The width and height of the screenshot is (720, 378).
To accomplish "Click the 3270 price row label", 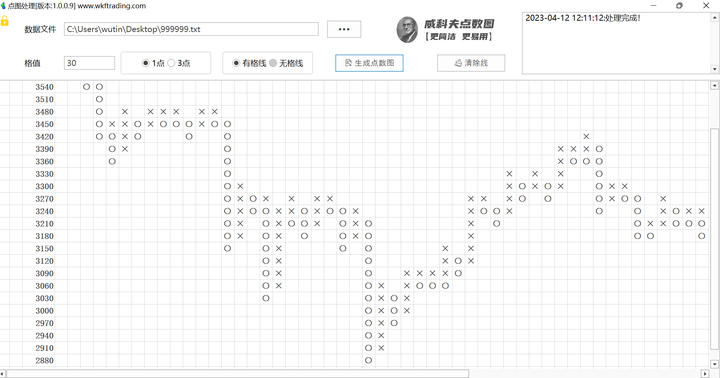I will click(x=45, y=198).
